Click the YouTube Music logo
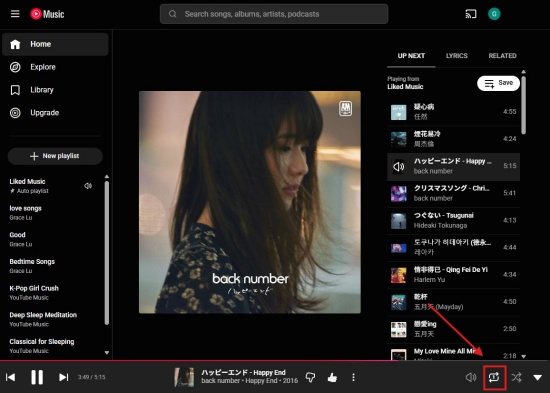The width and height of the screenshot is (550, 393). 47,14
